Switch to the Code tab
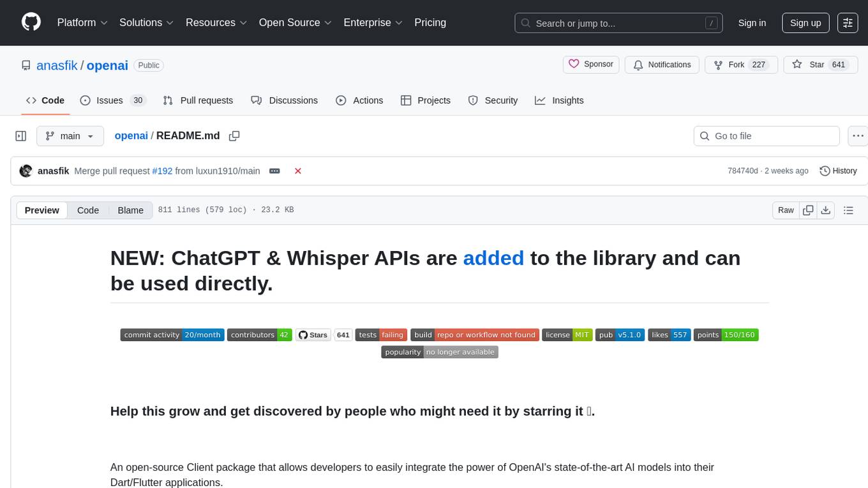The image size is (868, 488). click(x=45, y=100)
